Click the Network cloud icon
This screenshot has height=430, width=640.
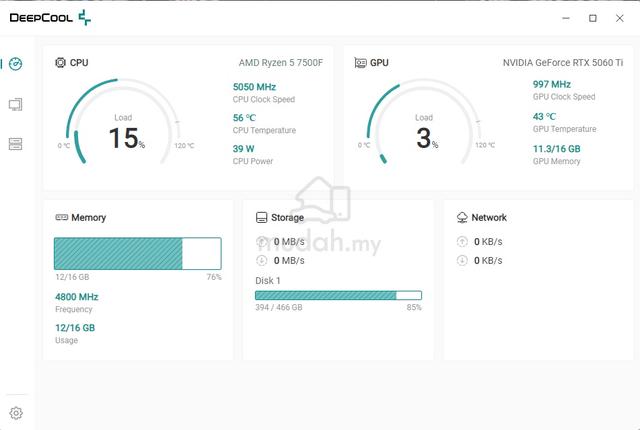(462, 217)
